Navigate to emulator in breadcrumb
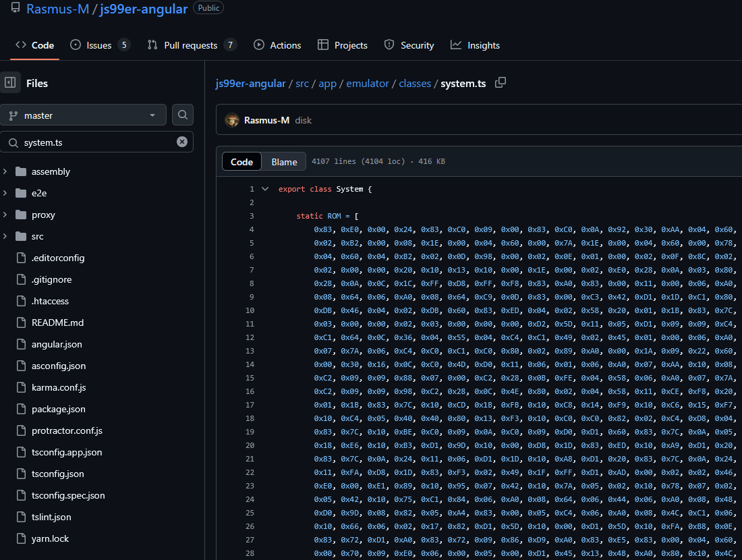Screen dimensions: 742x560 coord(367,83)
